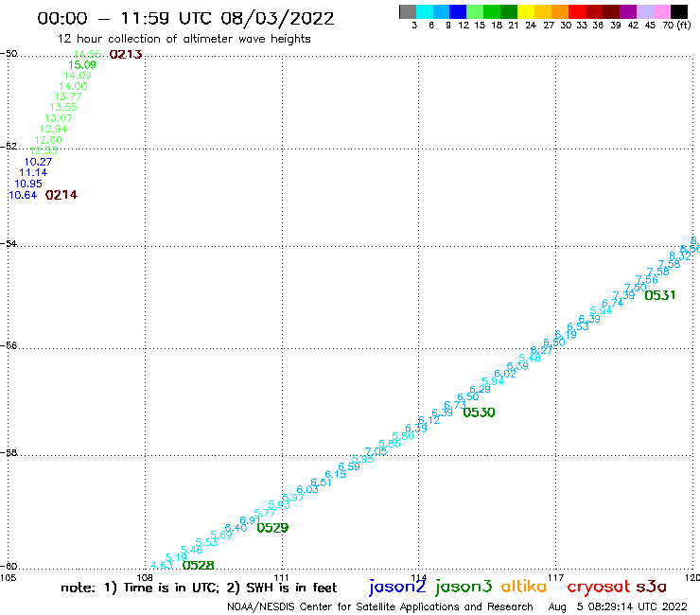Click the value 6.73 above 0530
Screen dimensions: 700x615
[455, 405]
